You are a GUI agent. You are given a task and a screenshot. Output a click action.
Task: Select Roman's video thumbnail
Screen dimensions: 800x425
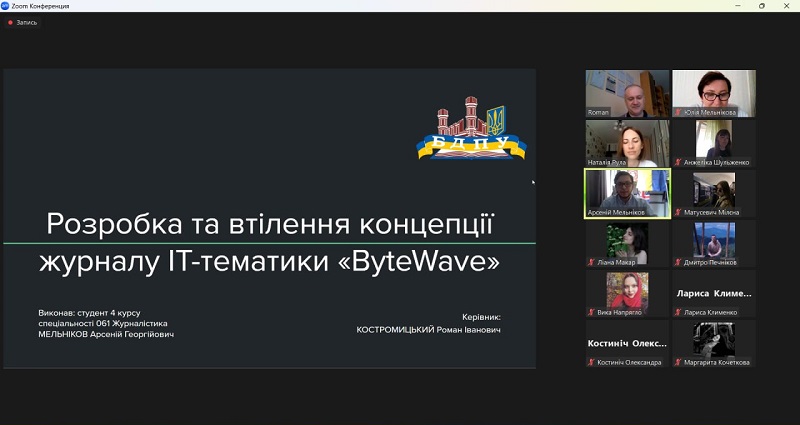(628, 93)
